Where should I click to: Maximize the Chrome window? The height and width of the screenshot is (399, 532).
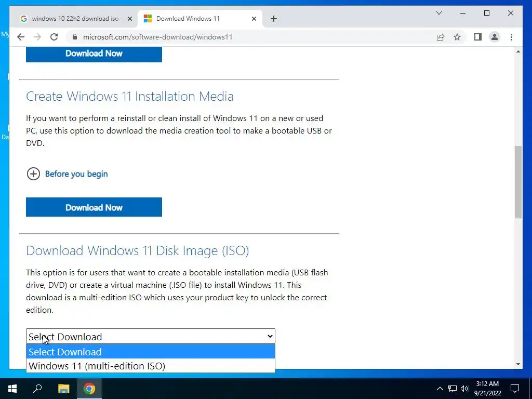tap(486, 13)
